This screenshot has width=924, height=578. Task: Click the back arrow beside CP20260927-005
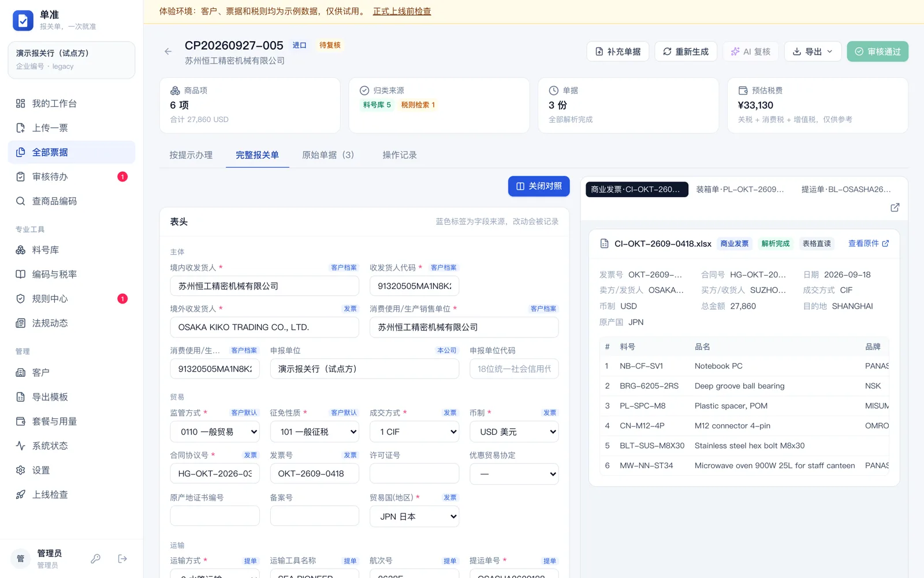pyautogui.click(x=168, y=51)
